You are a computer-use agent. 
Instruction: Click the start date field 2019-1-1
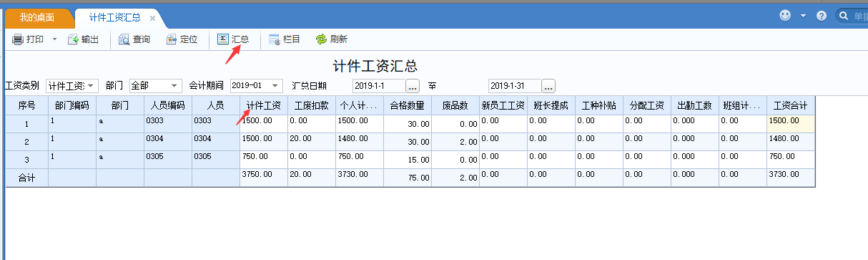(x=378, y=86)
